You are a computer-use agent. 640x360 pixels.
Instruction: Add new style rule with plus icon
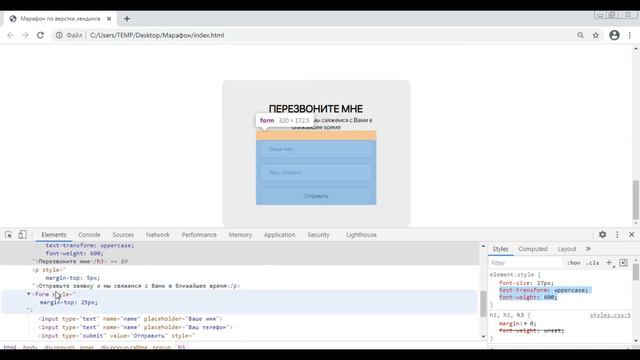tap(609, 263)
